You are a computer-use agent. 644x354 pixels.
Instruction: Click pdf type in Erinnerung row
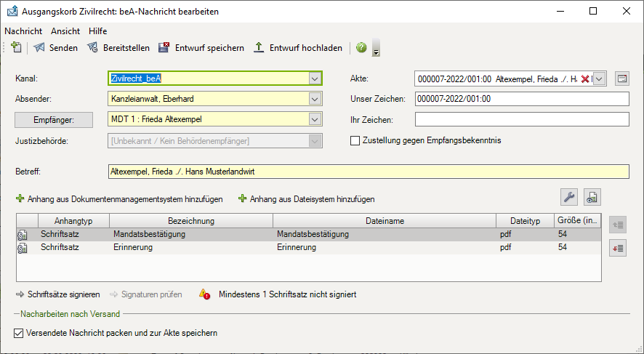[506, 248]
